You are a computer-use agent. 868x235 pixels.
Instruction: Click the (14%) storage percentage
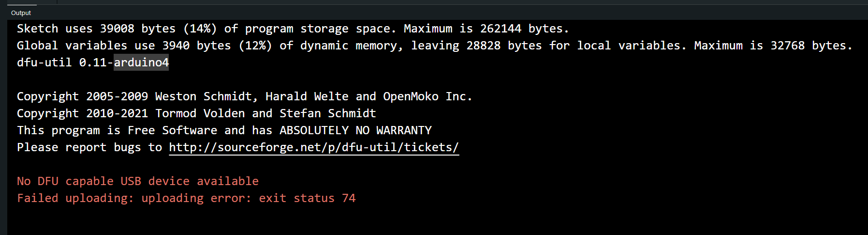click(x=200, y=29)
